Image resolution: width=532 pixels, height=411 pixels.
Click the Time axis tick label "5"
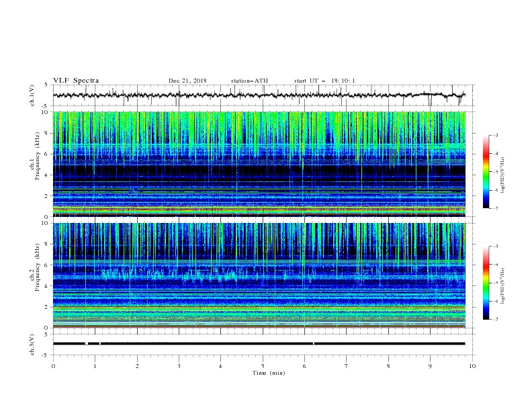coord(263,366)
